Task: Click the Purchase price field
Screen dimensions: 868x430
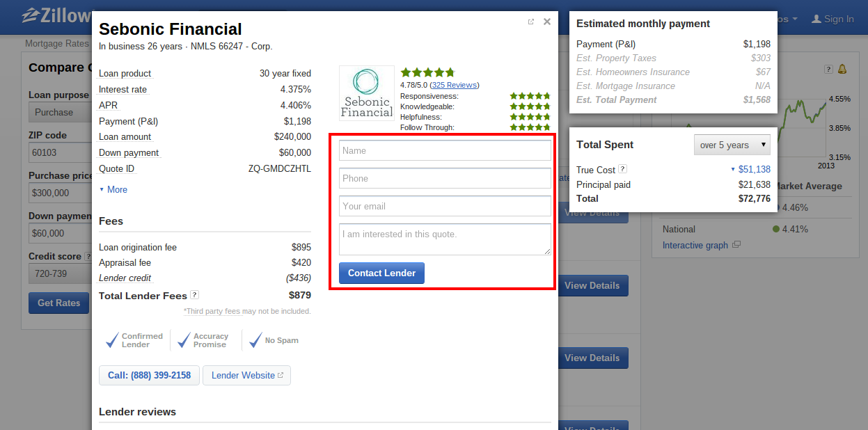Action: (61, 193)
